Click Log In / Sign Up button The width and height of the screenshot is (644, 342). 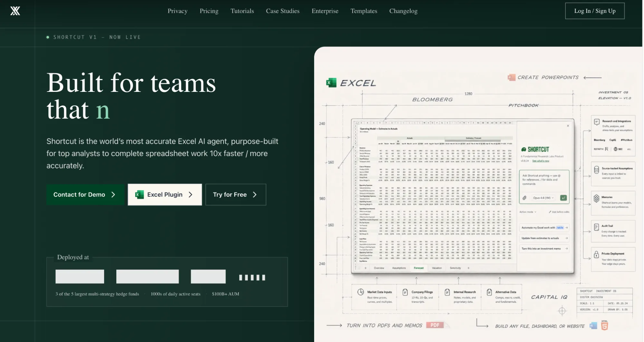[594, 11]
